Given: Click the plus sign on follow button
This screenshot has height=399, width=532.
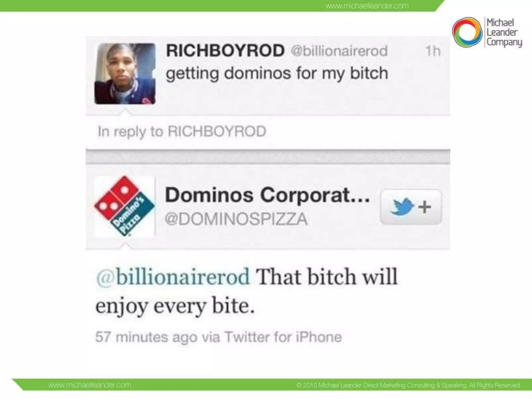Looking at the screenshot, I should 425,207.
